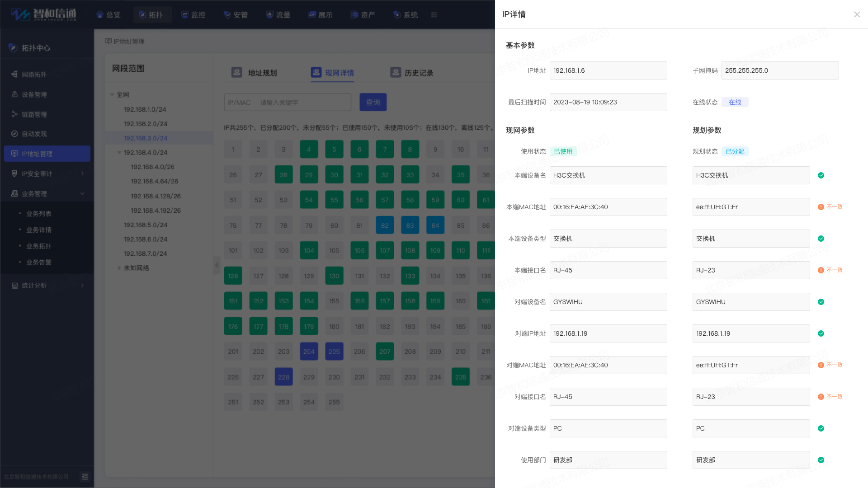Click the orange 不一致 warning beside 本端MAC地址
The width and height of the screenshot is (868, 488).
point(830,207)
